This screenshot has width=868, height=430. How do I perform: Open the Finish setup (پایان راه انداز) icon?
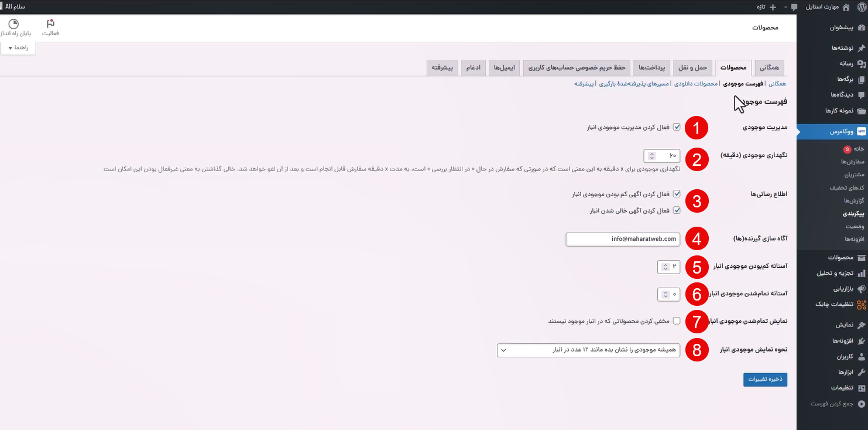[x=13, y=28]
